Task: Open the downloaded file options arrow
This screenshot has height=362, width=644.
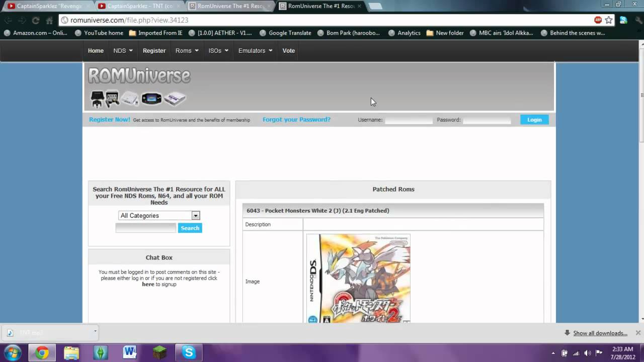Action: pyautogui.click(x=95, y=331)
